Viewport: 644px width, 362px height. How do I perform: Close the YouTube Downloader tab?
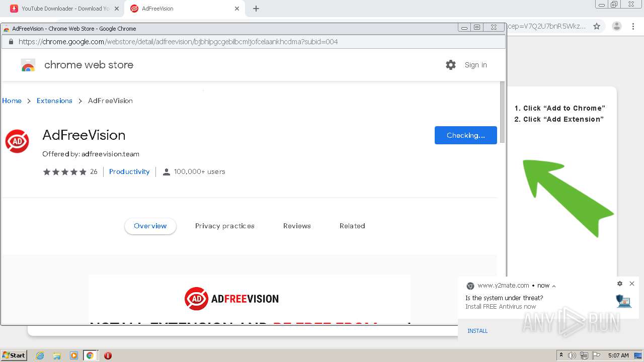117,9
